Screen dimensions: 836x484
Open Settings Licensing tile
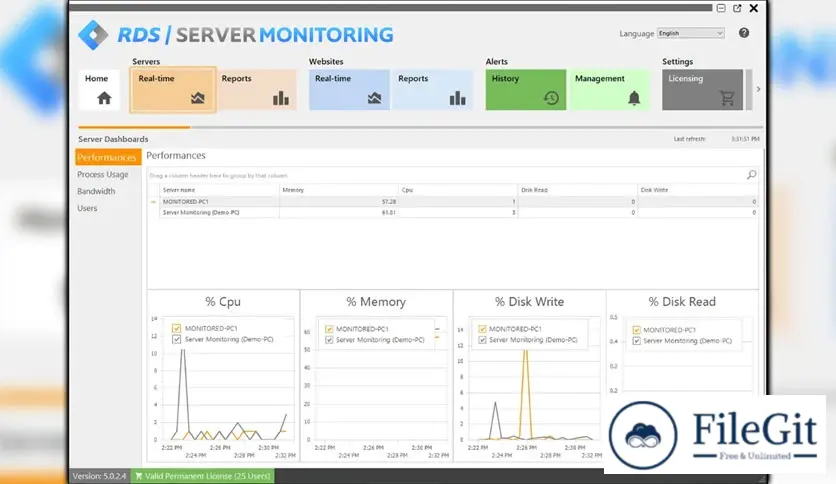(702, 90)
